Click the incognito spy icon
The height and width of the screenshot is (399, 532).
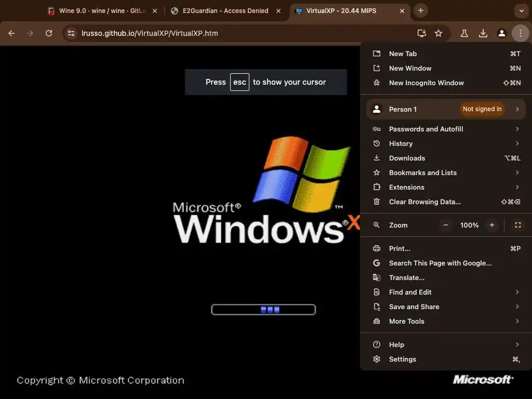click(x=377, y=83)
